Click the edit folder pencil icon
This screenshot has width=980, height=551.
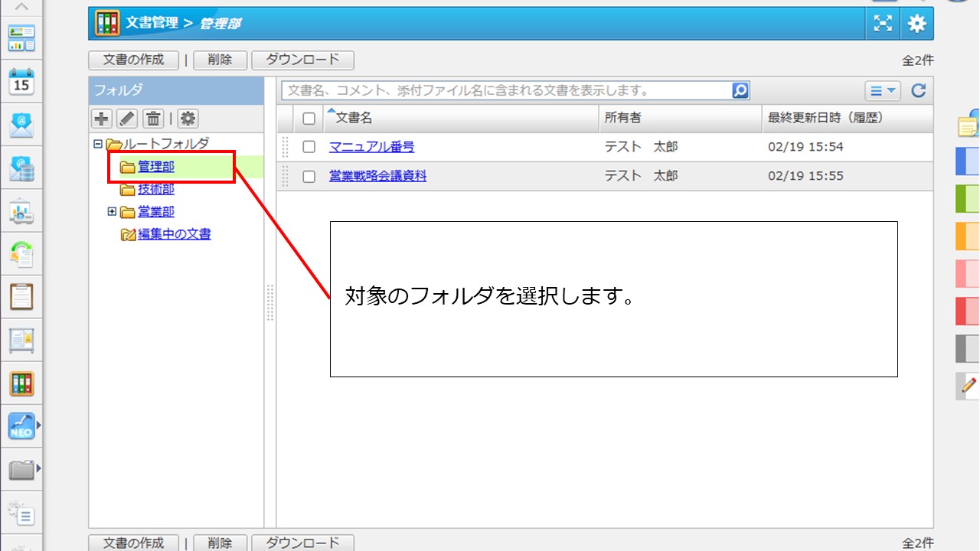[x=127, y=118]
